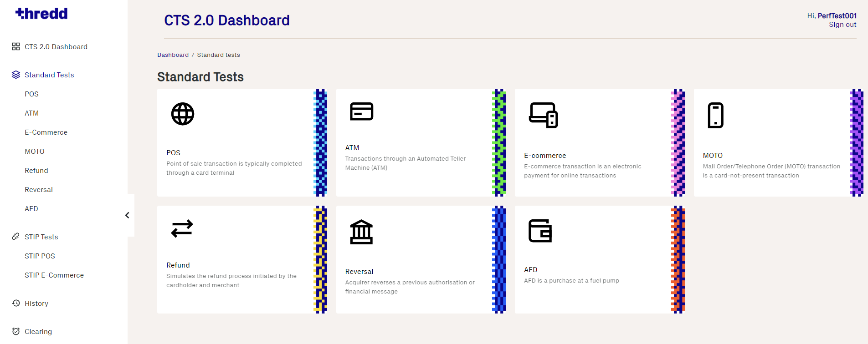Open Clearing in sidebar
Image resolution: width=868 pixels, height=344 pixels.
pyautogui.click(x=38, y=331)
